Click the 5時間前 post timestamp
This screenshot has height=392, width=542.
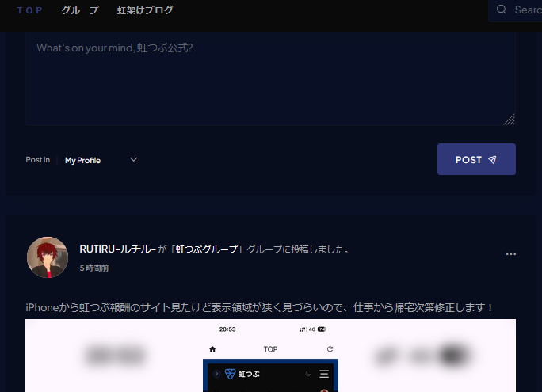click(94, 268)
